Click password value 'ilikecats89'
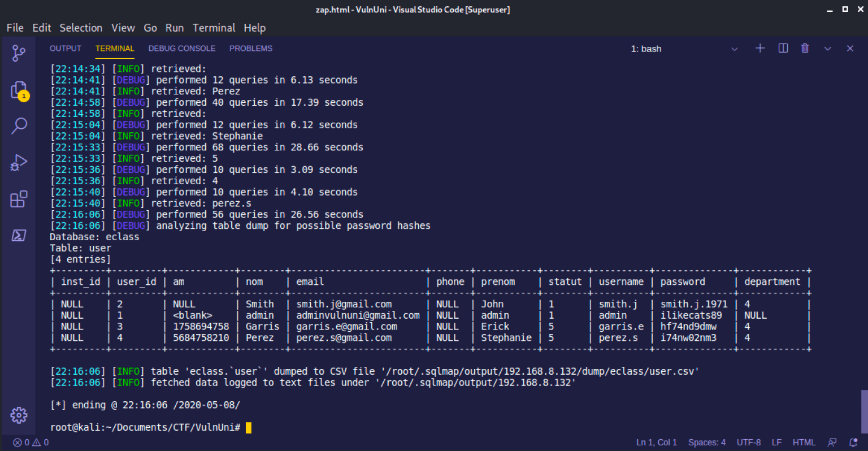 click(691, 315)
